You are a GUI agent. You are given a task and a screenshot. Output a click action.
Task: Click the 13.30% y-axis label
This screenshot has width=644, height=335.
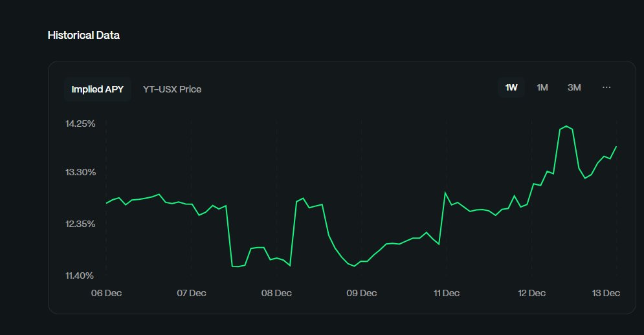(x=80, y=172)
